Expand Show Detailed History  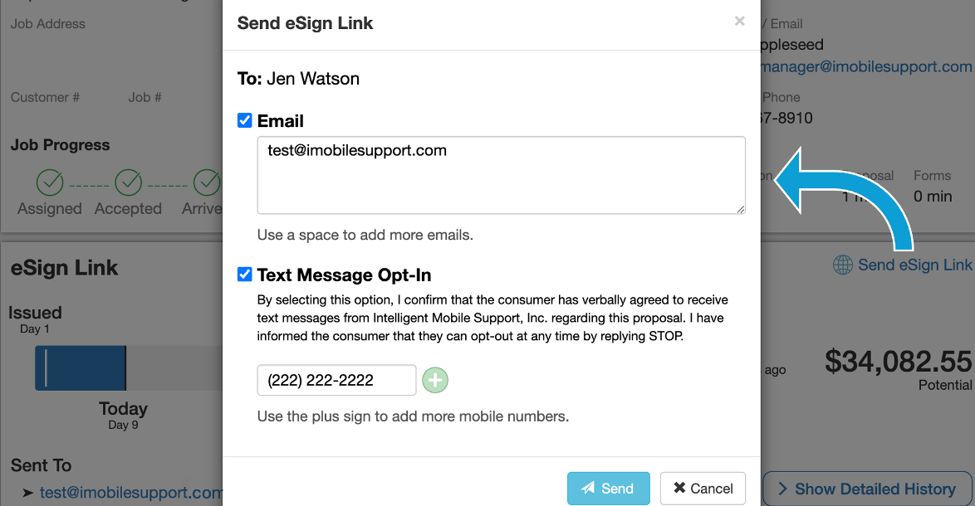(x=867, y=489)
